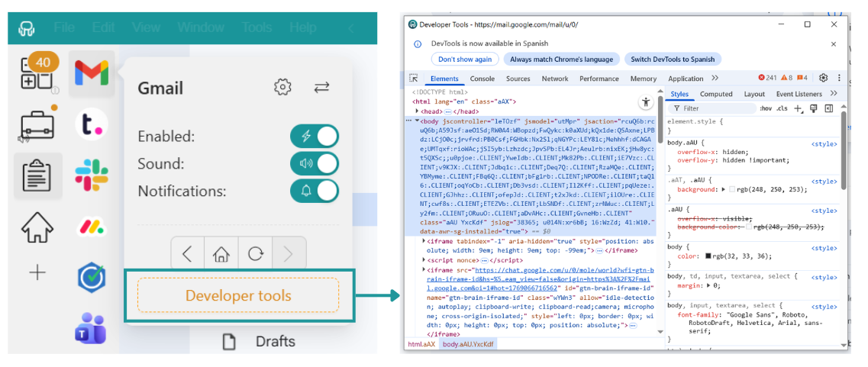Viewport: 868px width, 367px height.
Task: Toggle rendering emulations brush icon
Action: coord(813,108)
